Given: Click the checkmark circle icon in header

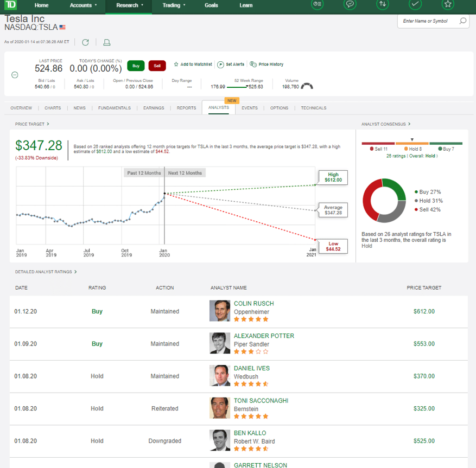Looking at the screenshot, I should 415,4.
